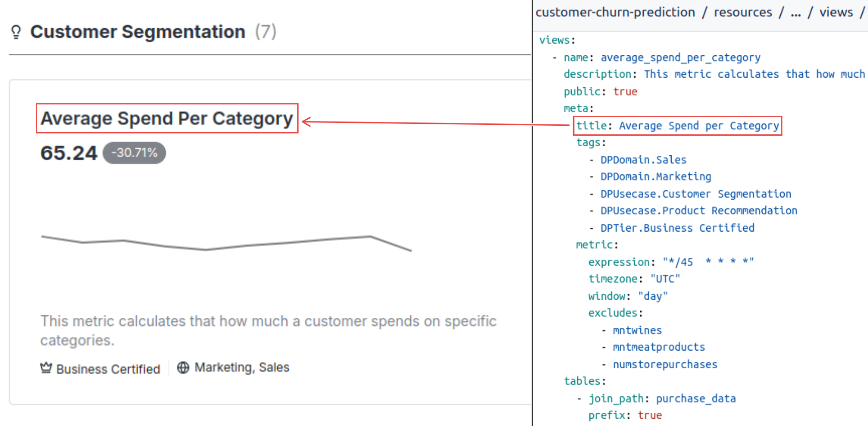The image size is (868, 426).
Task: Click the mntwines exclude entry
Action: point(637,330)
